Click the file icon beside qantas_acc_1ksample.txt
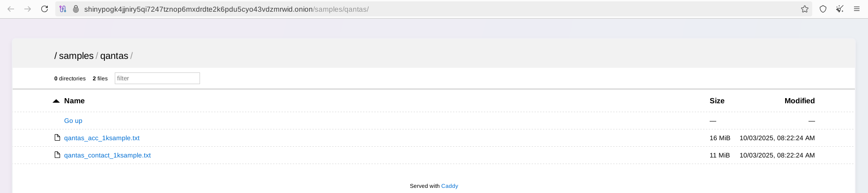The width and height of the screenshot is (868, 193). pyautogui.click(x=57, y=137)
